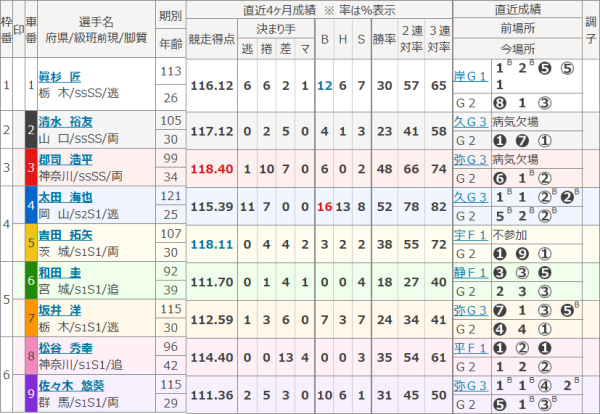The height and width of the screenshot is (414, 600).
Task: Open racer profile 吉田 拓矢
Action: coord(65,235)
